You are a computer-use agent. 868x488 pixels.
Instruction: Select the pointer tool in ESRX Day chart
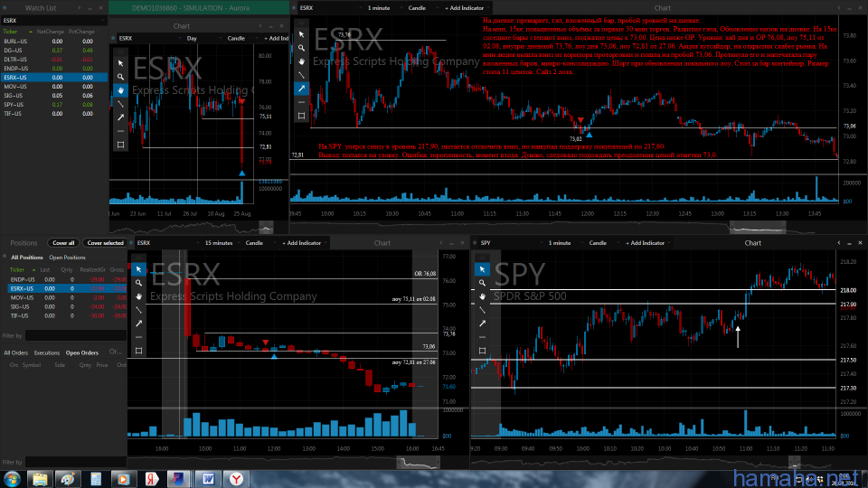[120, 63]
